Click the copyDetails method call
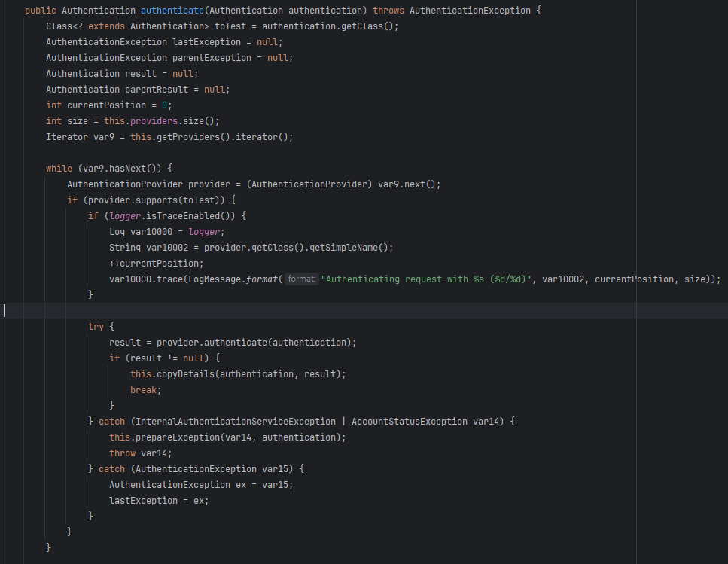Screen dimensions: 728x564 pos(185,374)
